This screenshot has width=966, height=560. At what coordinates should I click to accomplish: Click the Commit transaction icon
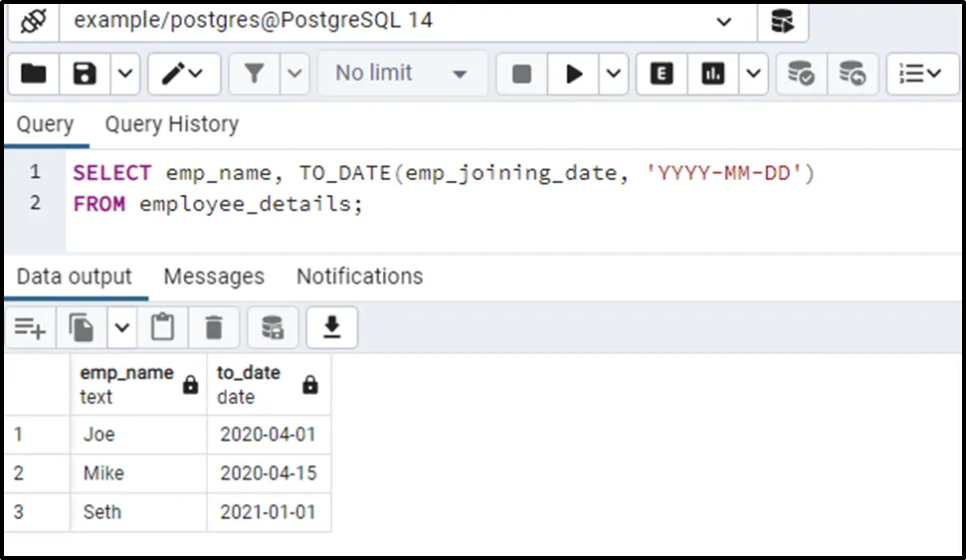tap(801, 74)
